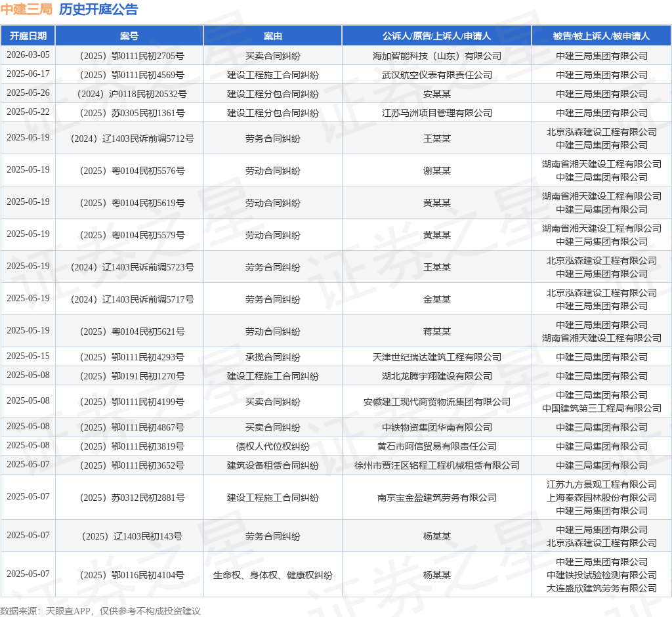The width and height of the screenshot is (672, 617).
Task: Select the 案号 column header
Action: pyautogui.click(x=129, y=36)
